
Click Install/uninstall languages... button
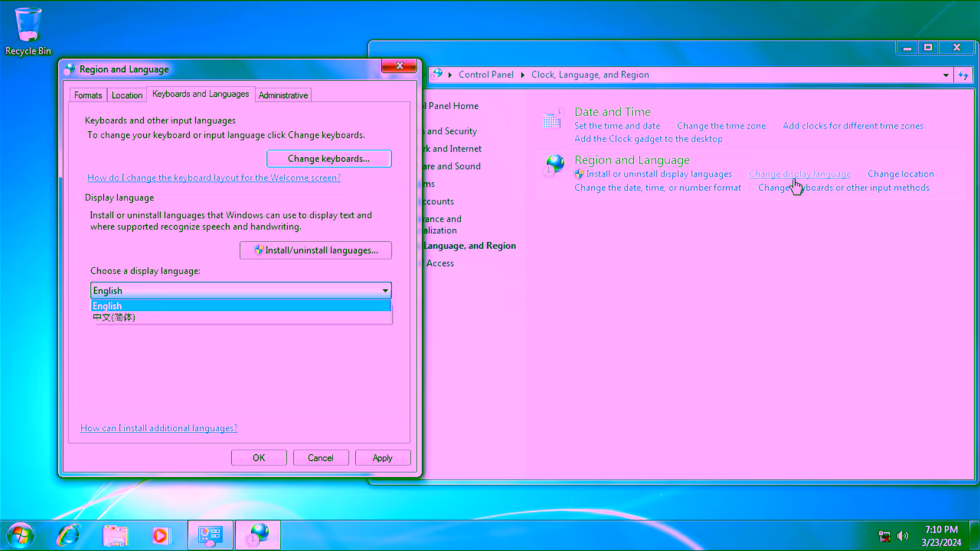(316, 251)
